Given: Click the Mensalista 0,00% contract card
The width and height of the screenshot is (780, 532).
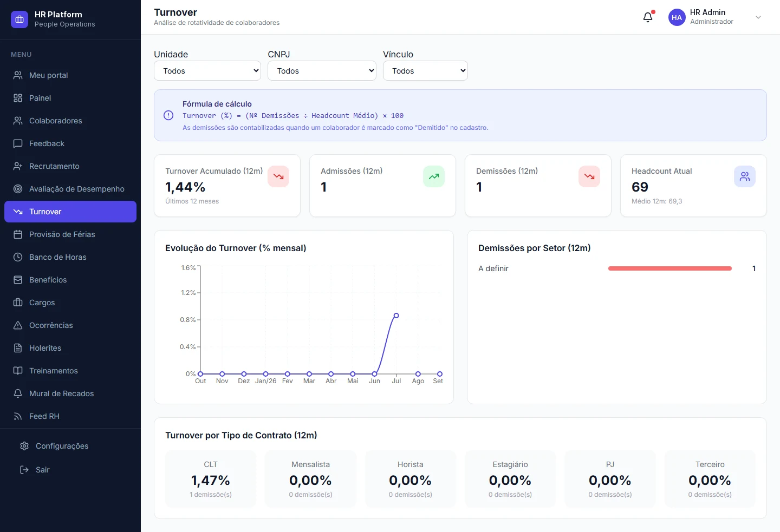Looking at the screenshot, I should pos(310,479).
